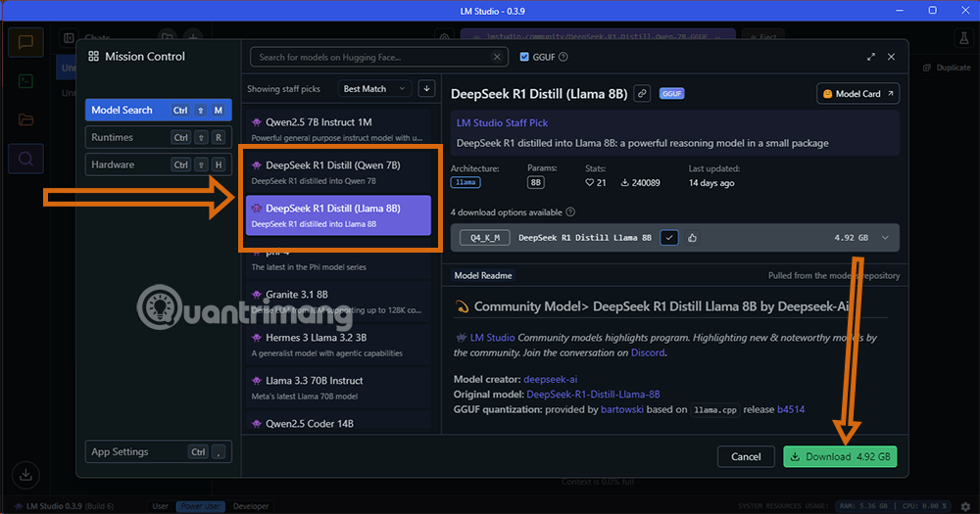Open DeepSeek-R1-Distill-Llama-8B original model link
Image resolution: width=980 pixels, height=514 pixels.
click(x=593, y=395)
